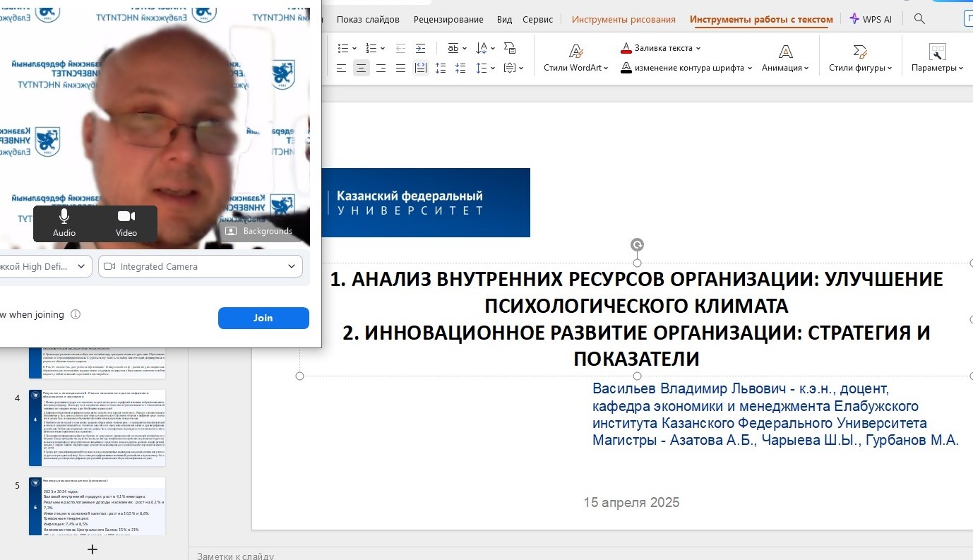Toggle the Video camera in Zoom preview
Screen dimensions: 973x560
coord(126,222)
